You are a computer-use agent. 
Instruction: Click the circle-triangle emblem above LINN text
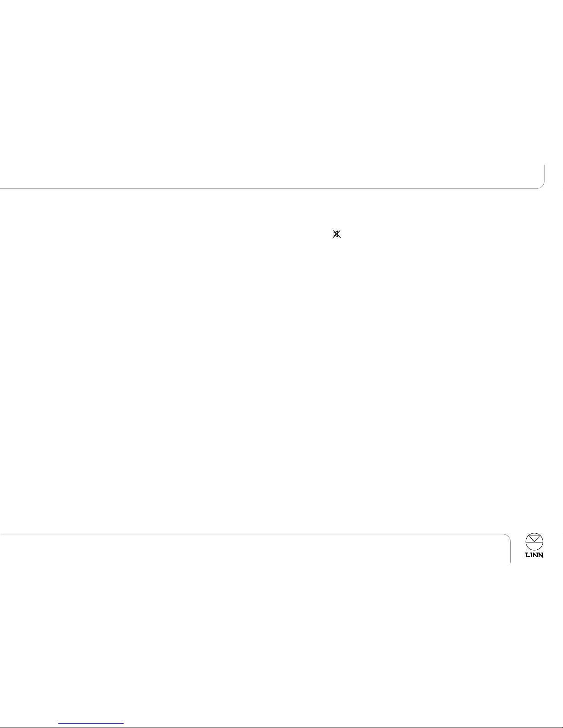tap(534, 542)
